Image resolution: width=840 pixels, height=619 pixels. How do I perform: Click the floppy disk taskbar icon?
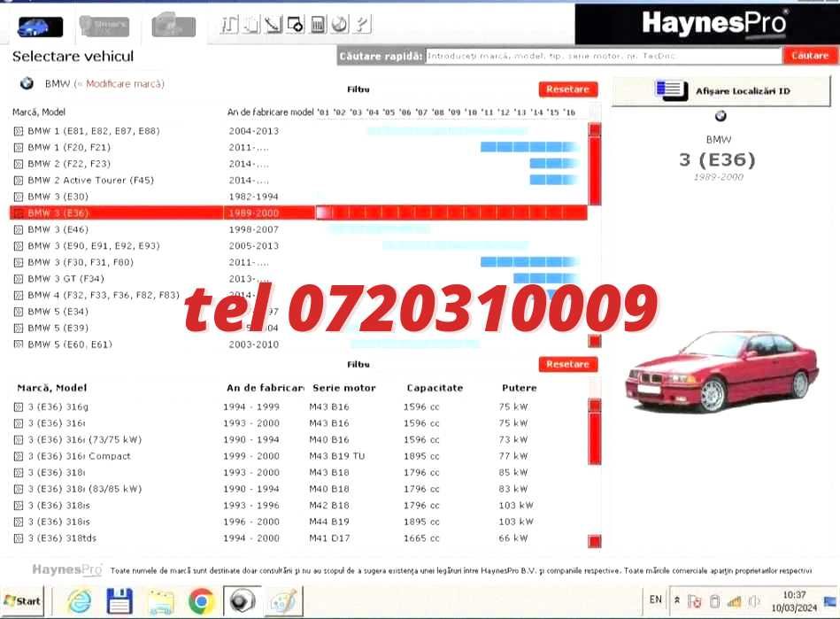point(119,601)
